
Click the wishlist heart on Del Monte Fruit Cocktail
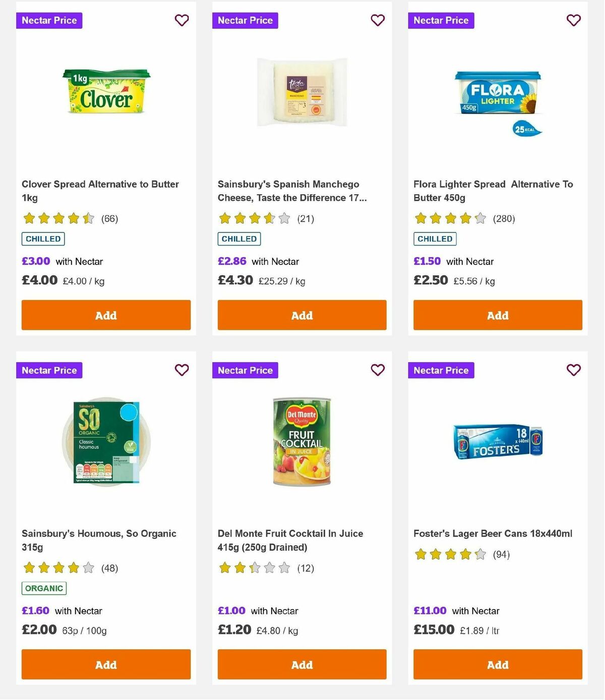click(378, 370)
